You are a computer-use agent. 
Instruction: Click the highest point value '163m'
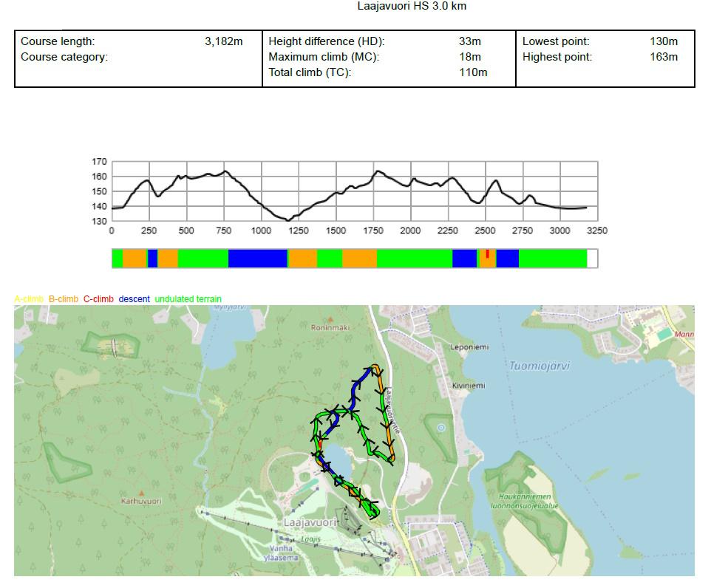click(664, 57)
